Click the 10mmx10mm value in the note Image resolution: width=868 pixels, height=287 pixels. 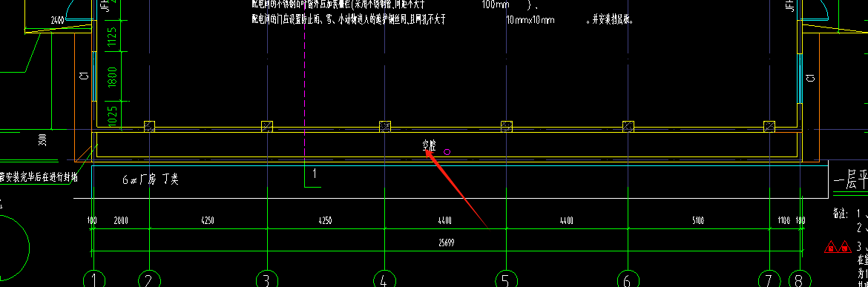point(530,21)
